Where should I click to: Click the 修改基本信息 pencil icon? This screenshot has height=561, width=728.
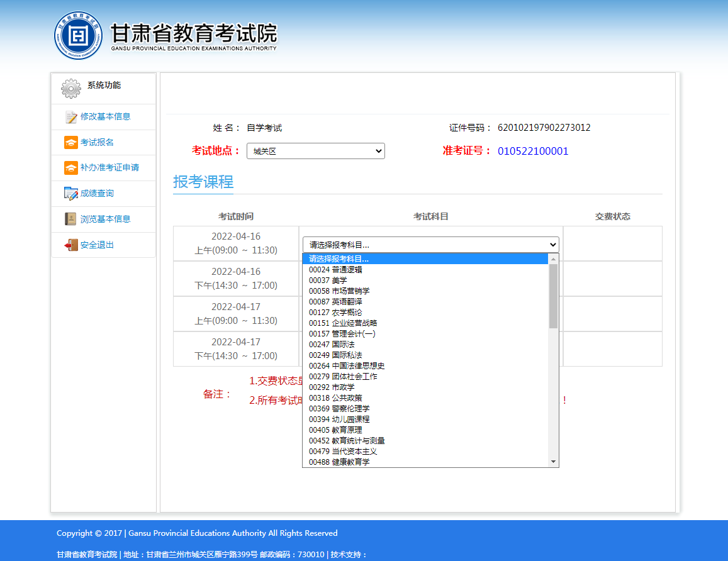click(71, 116)
